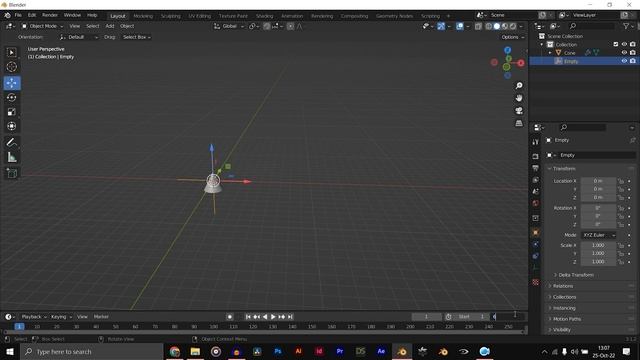This screenshot has height=360, width=640.
Task: Open Global transform orientation dropdown
Action: (x=229, y=26)
